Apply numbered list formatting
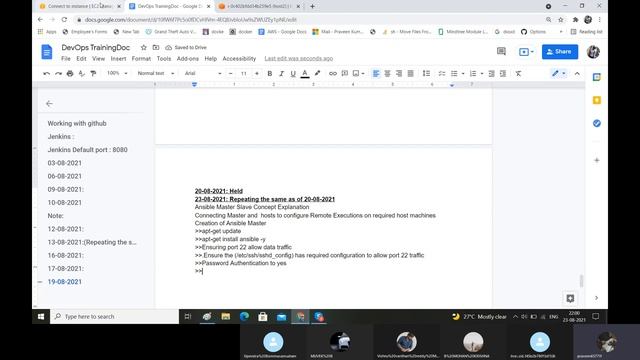This screenshot has width=640, height=360. coord(473,73)
